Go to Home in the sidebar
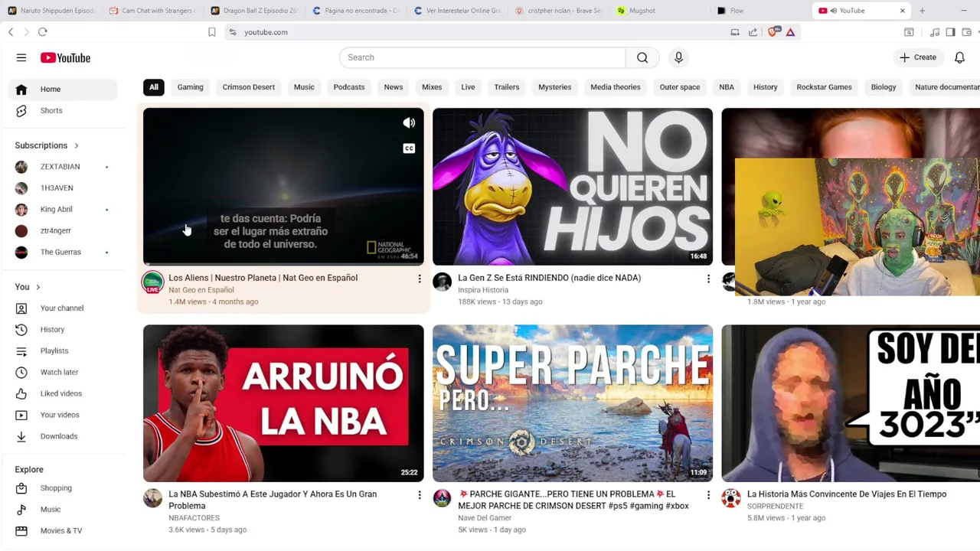This screenshot has height=551, width=980. 64,89
